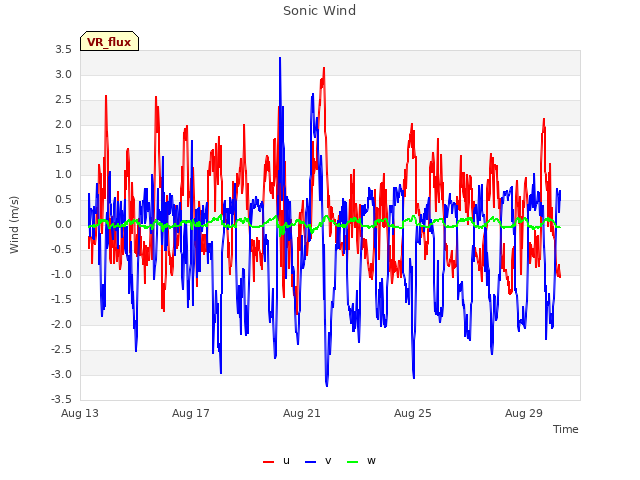Click the '3.0' y-axis tick label
The height and width of the screenshot is (480, 640).
click(64, 75)
